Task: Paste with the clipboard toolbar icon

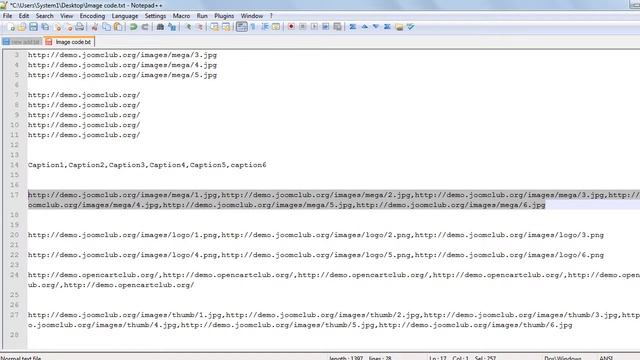Action: click(118, 27)
